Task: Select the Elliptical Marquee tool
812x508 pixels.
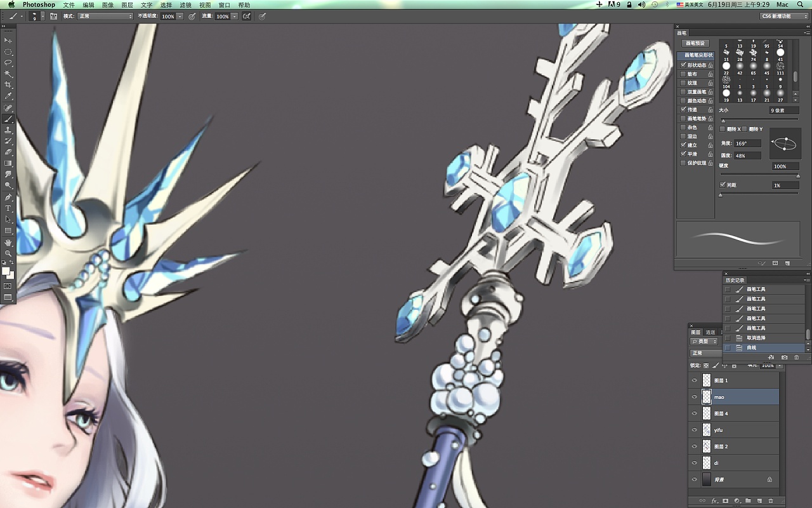Action: (8, 52)
